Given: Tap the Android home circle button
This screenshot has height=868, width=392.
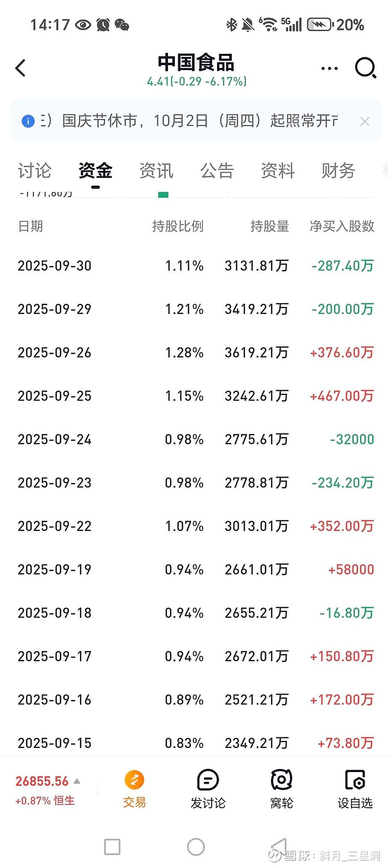Looking at the screenshot, I should (x=196, y=846).
